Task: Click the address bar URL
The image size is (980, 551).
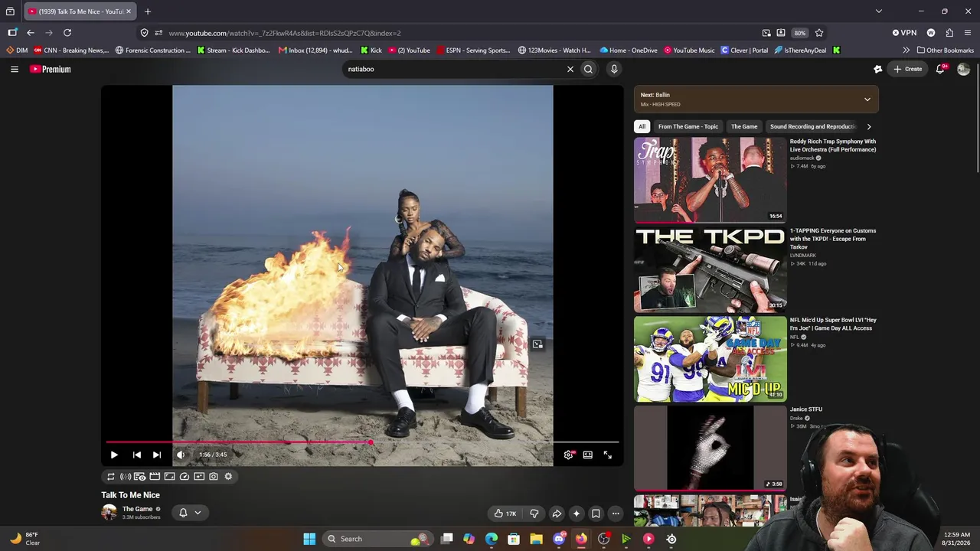Action: coord(285,33)
